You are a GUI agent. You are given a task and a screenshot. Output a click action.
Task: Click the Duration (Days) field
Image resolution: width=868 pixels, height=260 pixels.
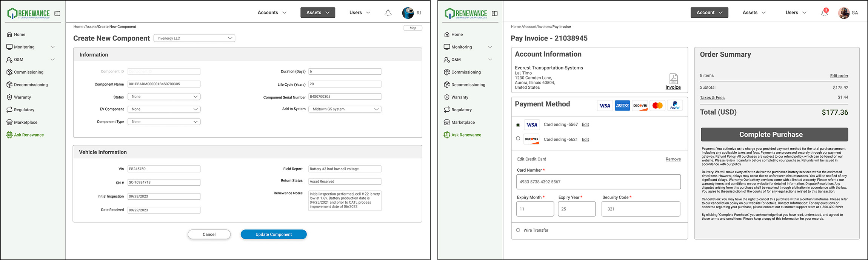point(345,71)
